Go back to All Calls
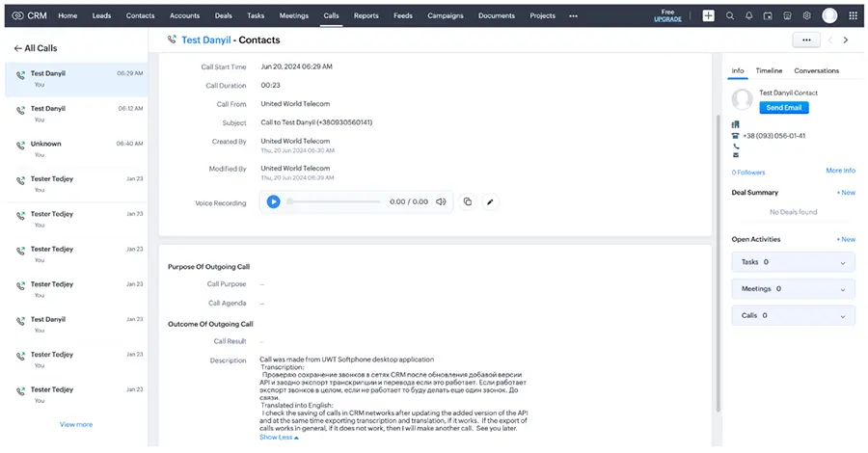The width and height of the screenshot is (868, 453). click(36, 48)
